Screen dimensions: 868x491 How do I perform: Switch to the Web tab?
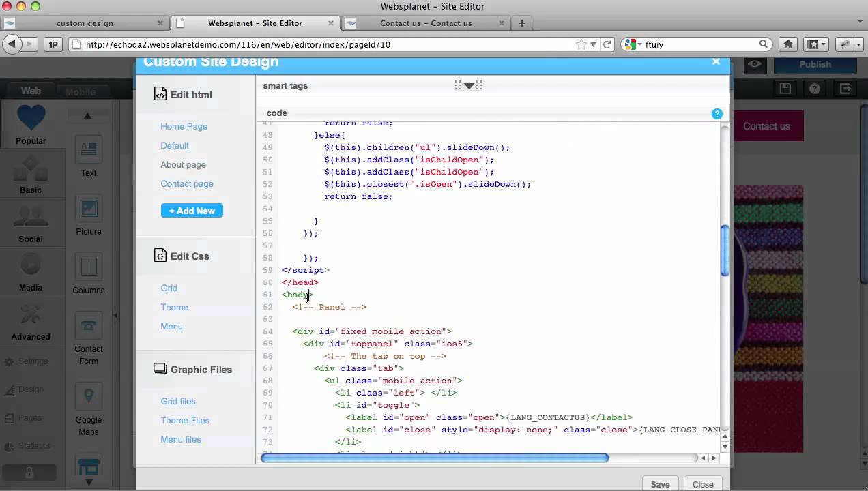tap(31, 91)
